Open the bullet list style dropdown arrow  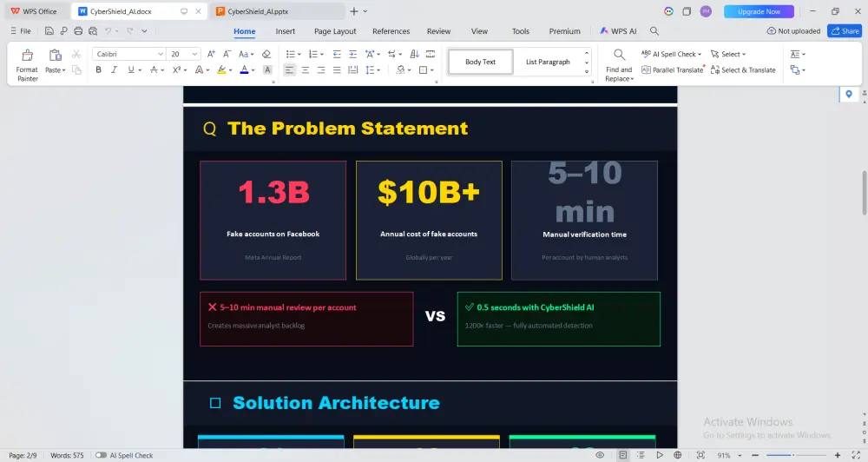(299, 55)
